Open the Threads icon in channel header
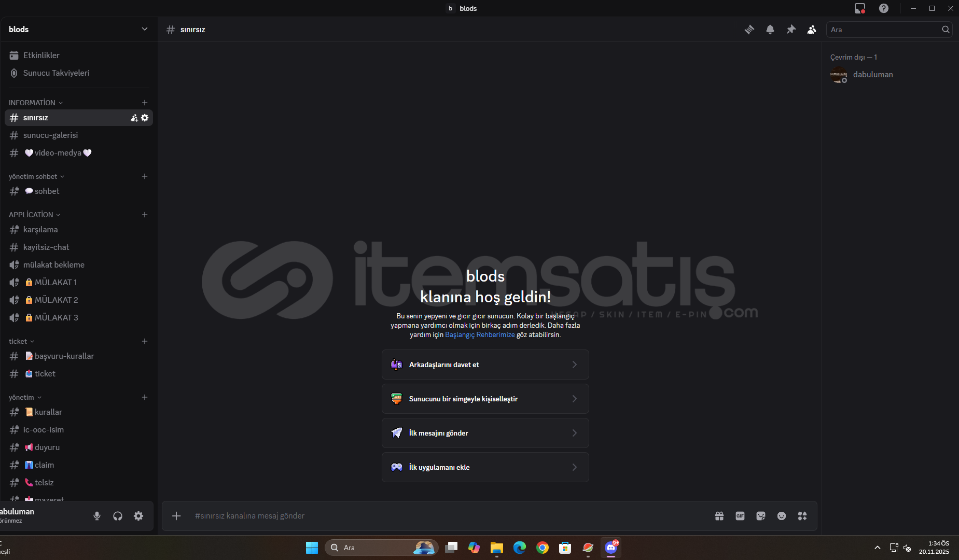The height and width of the screenshot is (560, 959). pyautogui.click(x=749, y=30)
